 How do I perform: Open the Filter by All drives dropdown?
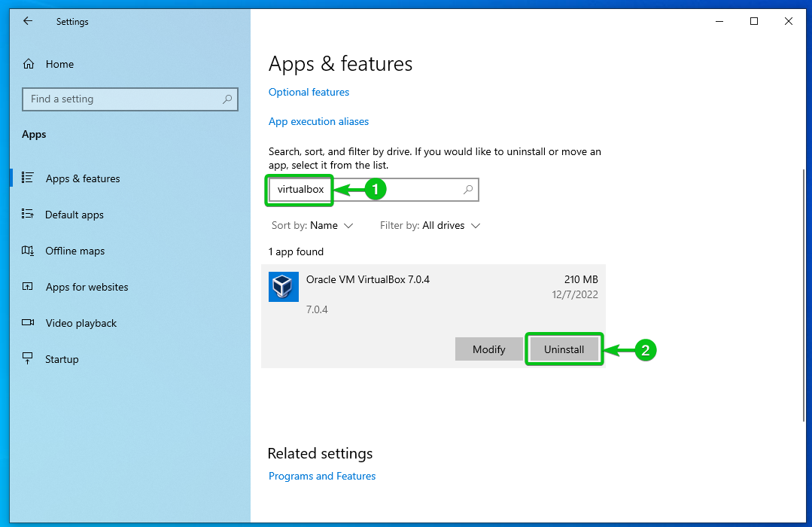point(430,225)
